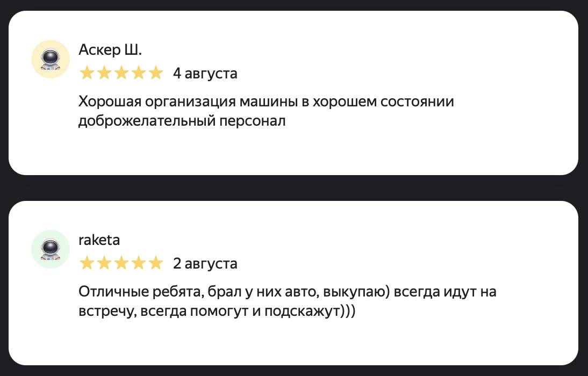Click first star in raketa's rating
This screenshot has width=588, height=376.
(87, 263)
